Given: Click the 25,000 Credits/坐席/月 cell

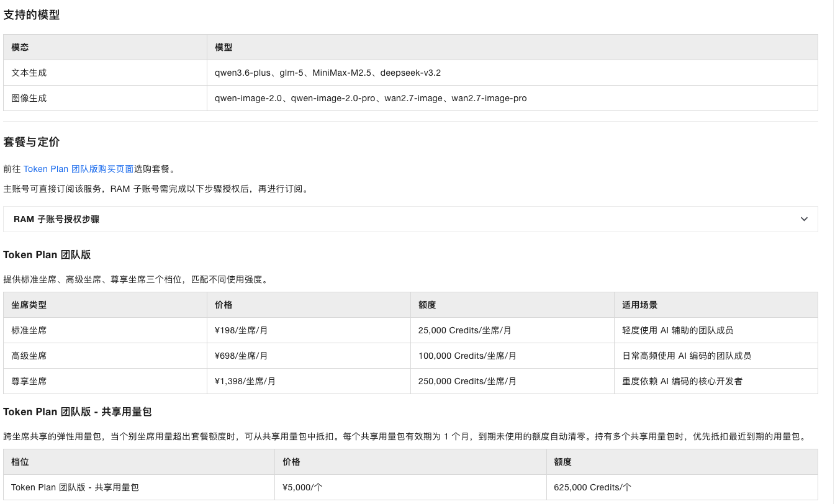Looking at the screenshot, I should click(x=512, y=330).
